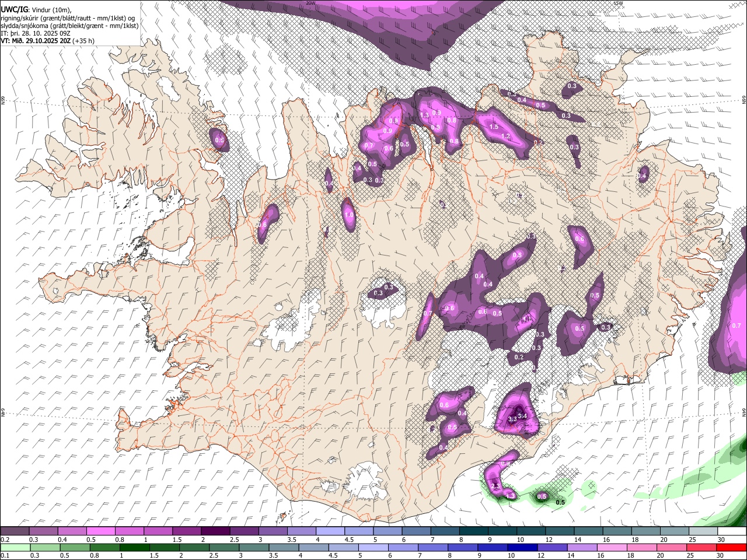Pick the magenta 1.5 swatch in the snow scale
Viewport: 747px width, 560px height.
pos(186,531)
